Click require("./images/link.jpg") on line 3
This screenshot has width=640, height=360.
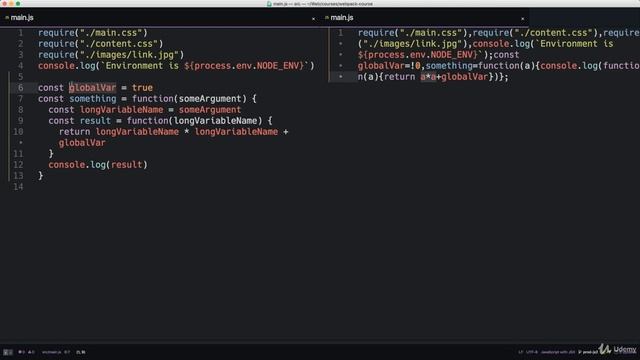click(x=111, y=55)
